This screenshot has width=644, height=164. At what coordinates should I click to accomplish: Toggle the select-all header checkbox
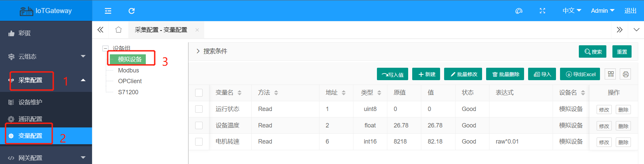pyautogui.click(x=199, y=93)
